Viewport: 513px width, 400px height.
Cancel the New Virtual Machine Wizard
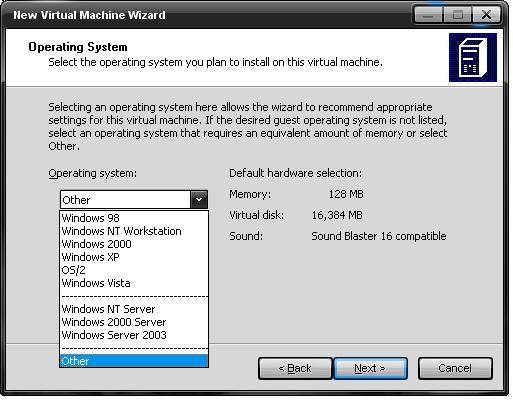[455, 368]
